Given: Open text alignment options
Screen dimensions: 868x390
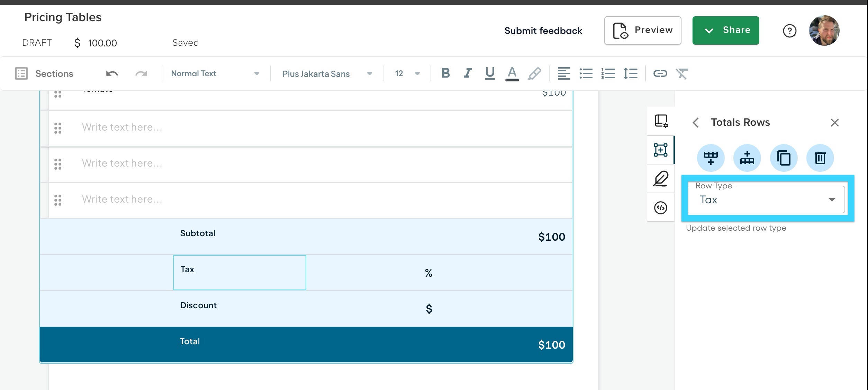Looking at the screenshot, I should [564, 73].
